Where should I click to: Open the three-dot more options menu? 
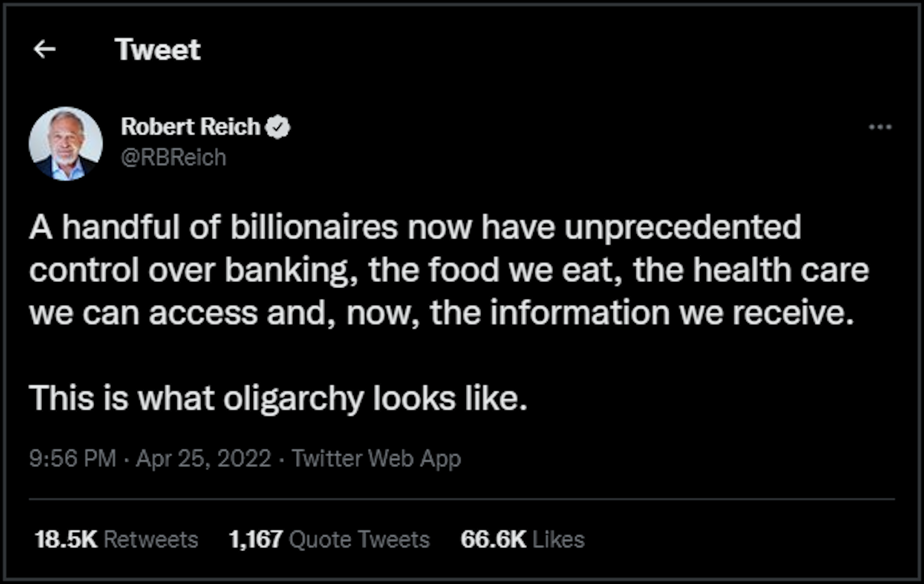tap(880, 127)
